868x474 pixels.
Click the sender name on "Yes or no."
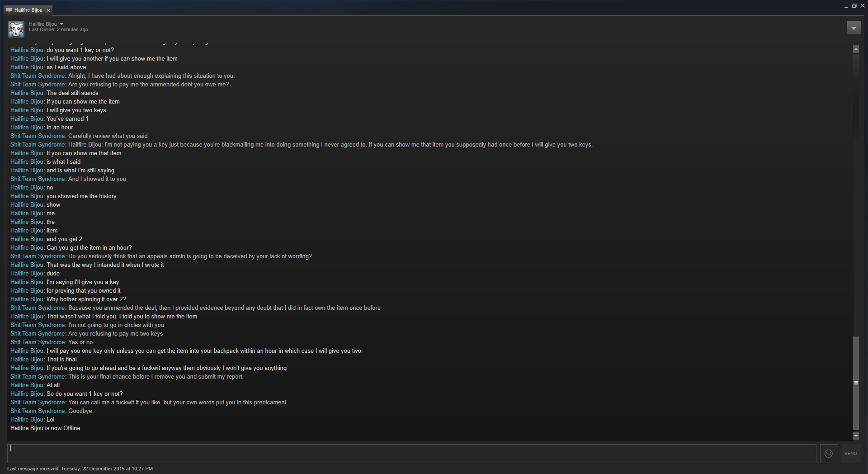[x=38, y=342]
